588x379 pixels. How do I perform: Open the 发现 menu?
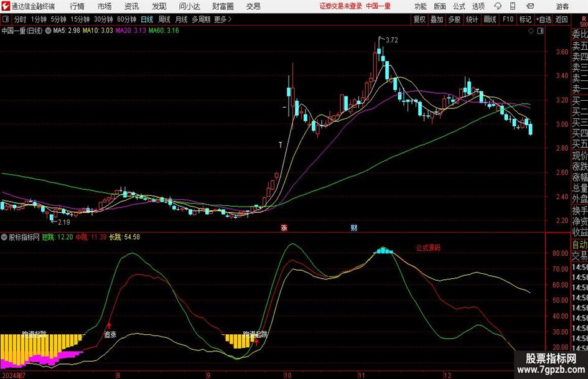[x=159, y=6]
